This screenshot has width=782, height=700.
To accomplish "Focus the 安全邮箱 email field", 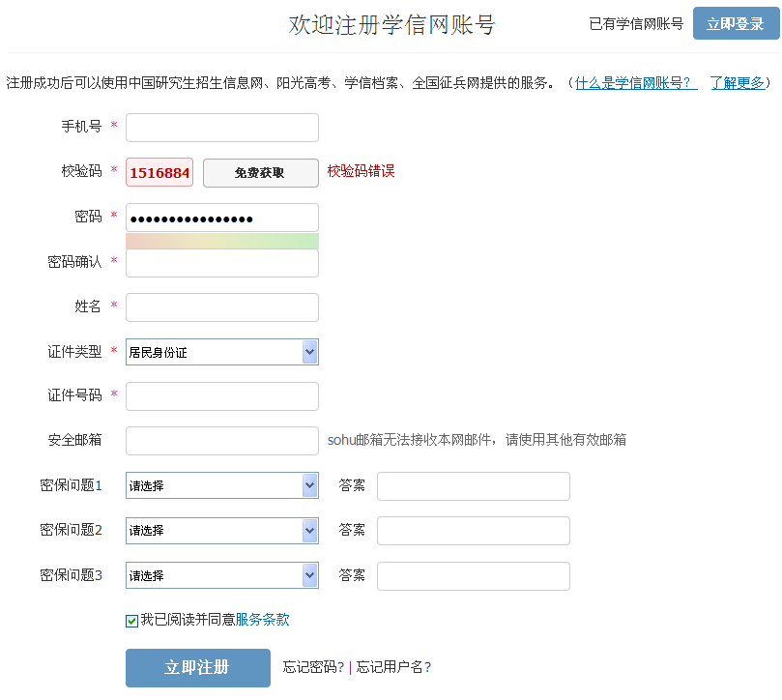I will [x=222, y=441].
